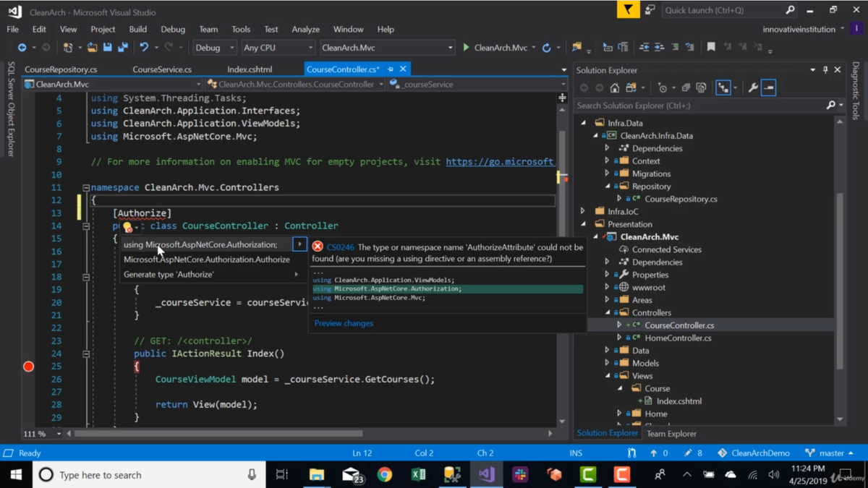Toggle auto-hide pin on Solution Explorer panel
Viewport: 868px width, 488px height.
click(825, 70)
